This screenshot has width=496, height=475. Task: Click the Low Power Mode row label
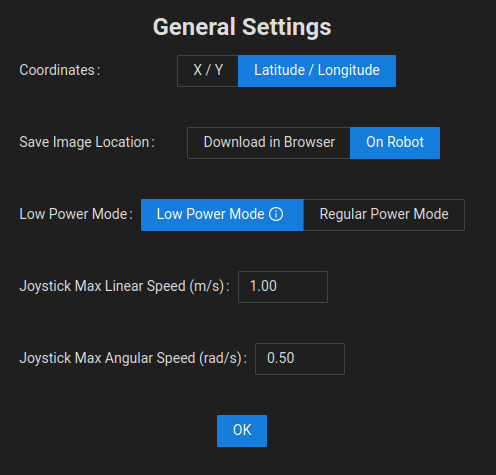click(x=76, y=214)
